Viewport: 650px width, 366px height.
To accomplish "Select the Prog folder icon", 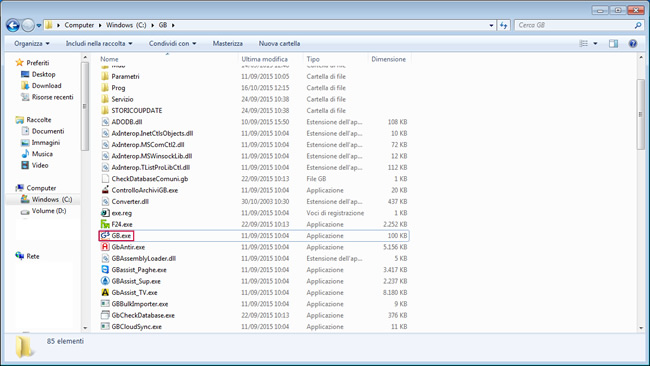I will pyautogui.click(x=105, y=88).
